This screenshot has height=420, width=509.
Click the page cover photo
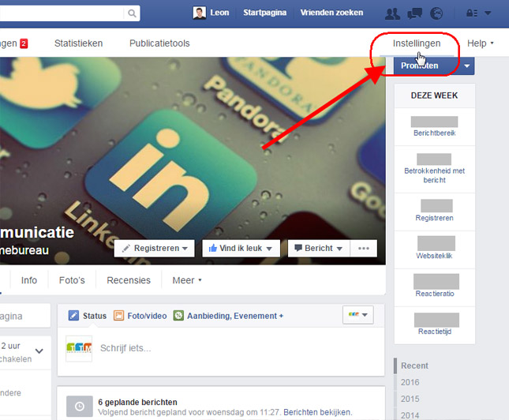pyautogui.click(x=193, y=161)
